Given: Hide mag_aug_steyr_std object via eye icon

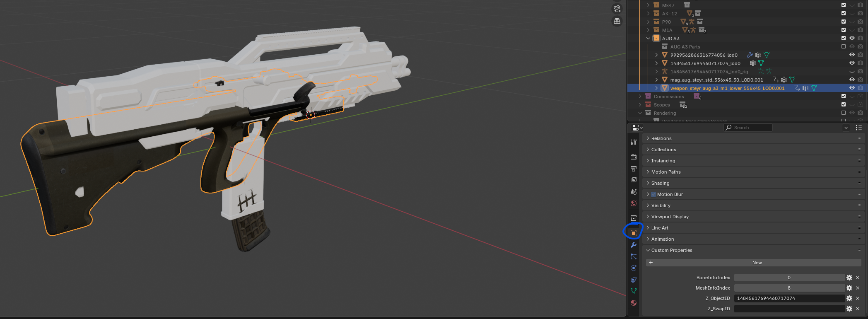Looking at the screenshot, I should coord(852,80).
